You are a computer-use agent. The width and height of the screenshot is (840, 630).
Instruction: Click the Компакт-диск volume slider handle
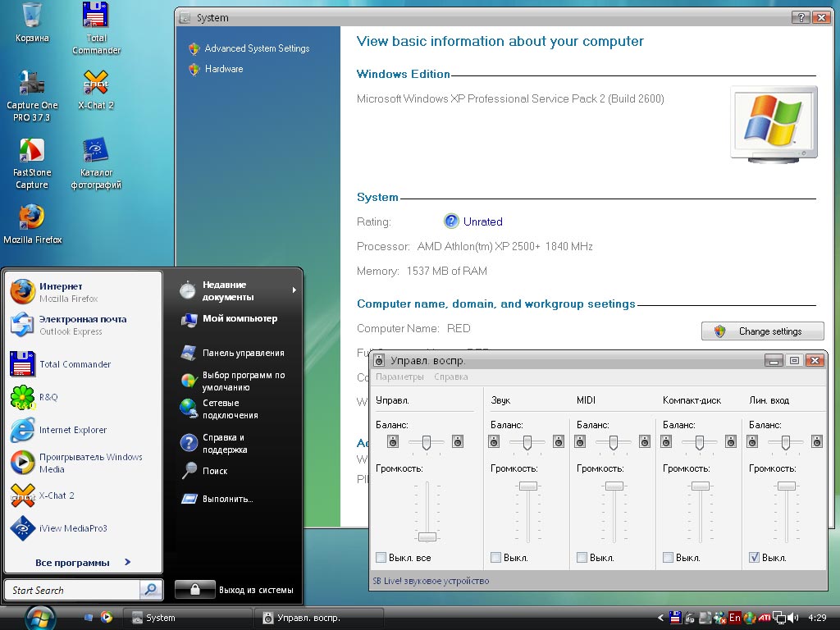pyautogui.click(x=701, y=486)
